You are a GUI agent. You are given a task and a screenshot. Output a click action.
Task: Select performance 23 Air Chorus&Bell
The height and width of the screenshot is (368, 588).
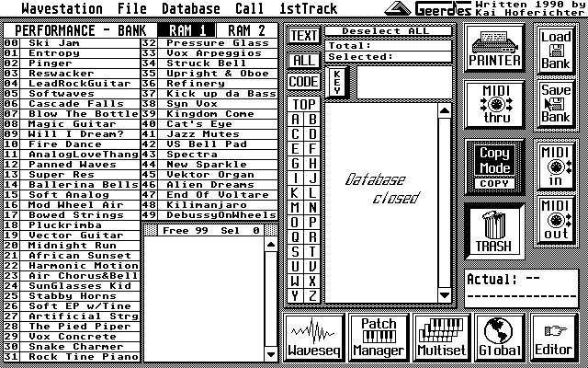(72, 276)
